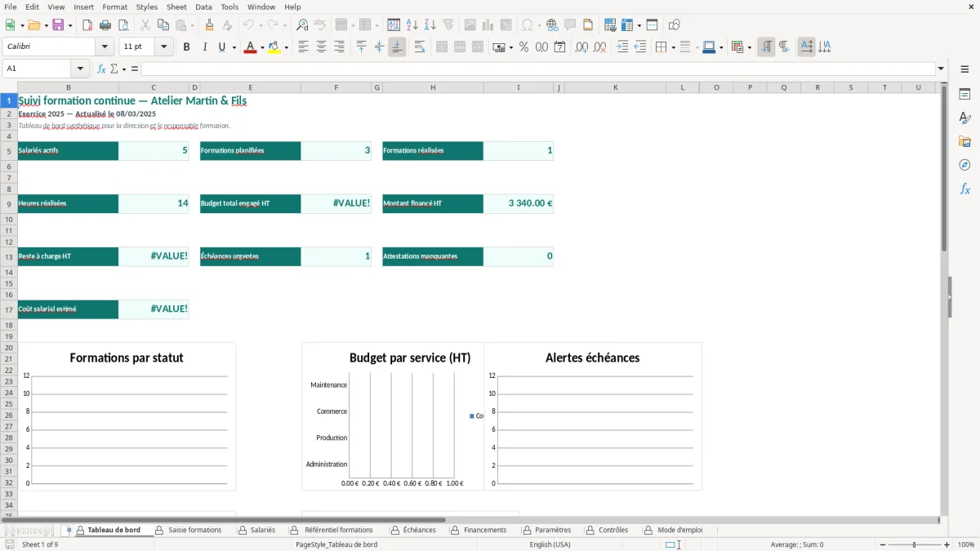Toggle Align Bottom
Image resolution: width=980 pixels, height=551 pixels.
pyautogui.click(x=397, y=47)
